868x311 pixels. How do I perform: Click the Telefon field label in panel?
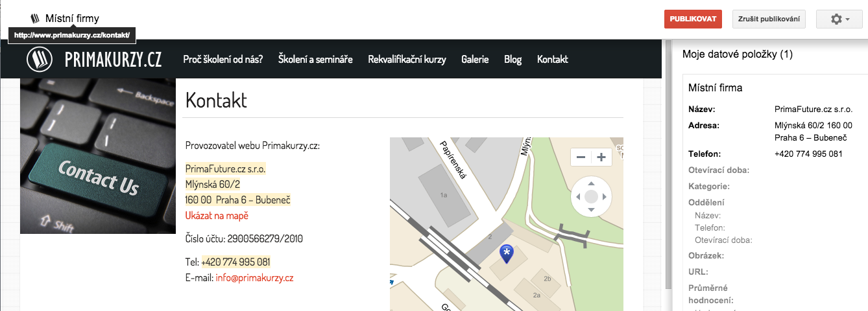705,154
